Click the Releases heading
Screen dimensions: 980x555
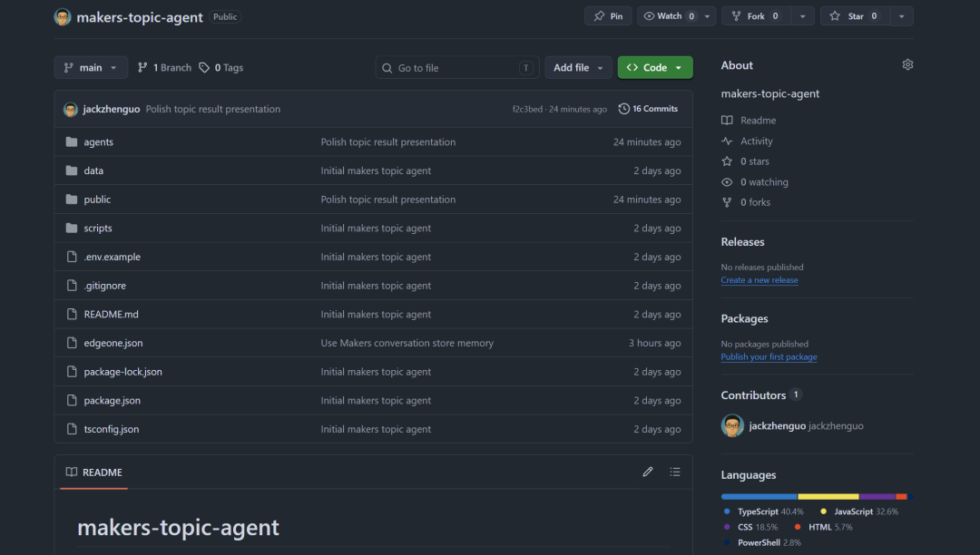coord(742,241)
